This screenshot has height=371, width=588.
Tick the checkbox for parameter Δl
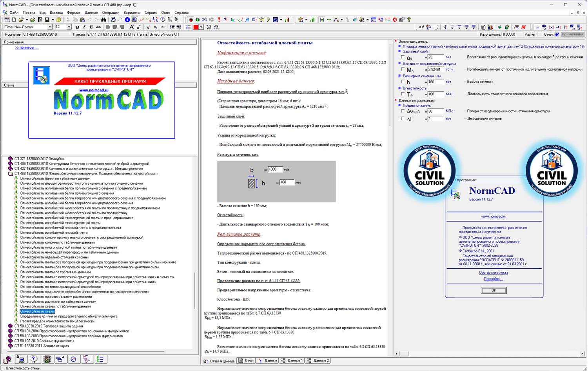pyautogui.click(x=403, y=118)
